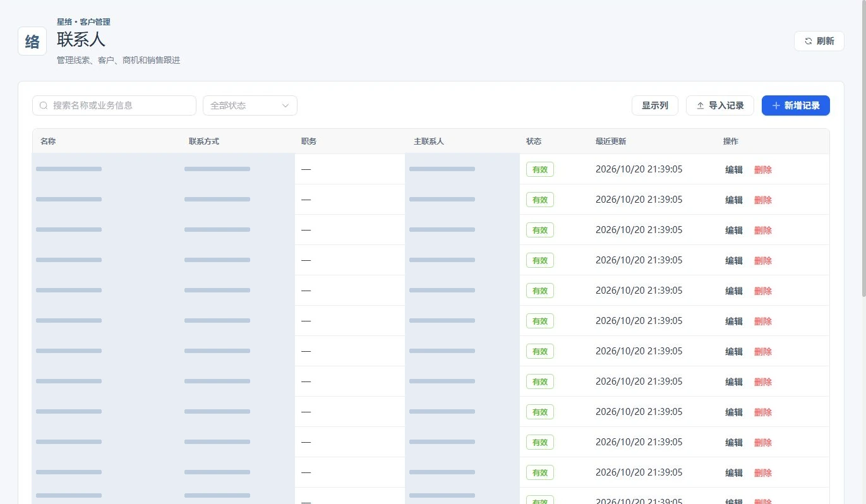
Task: Click the 联系人 page title
Action: click(81, 39)
